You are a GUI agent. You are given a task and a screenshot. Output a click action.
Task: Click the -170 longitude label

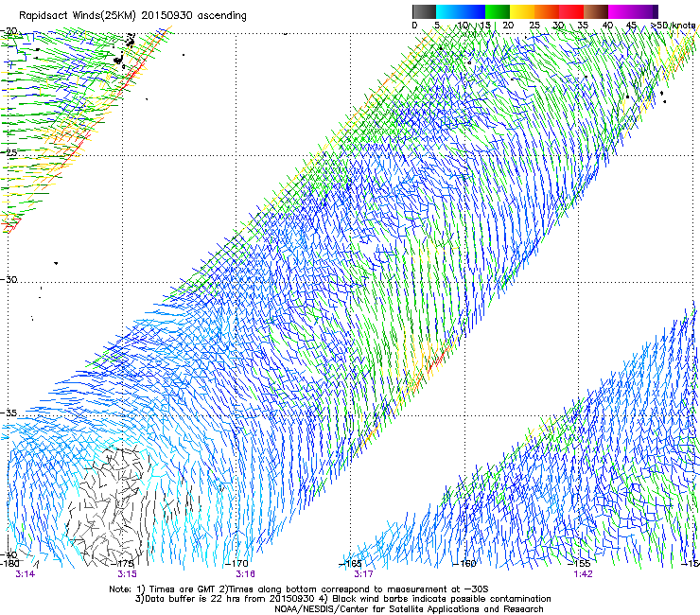pyautogui.click(x=237, y=564)
